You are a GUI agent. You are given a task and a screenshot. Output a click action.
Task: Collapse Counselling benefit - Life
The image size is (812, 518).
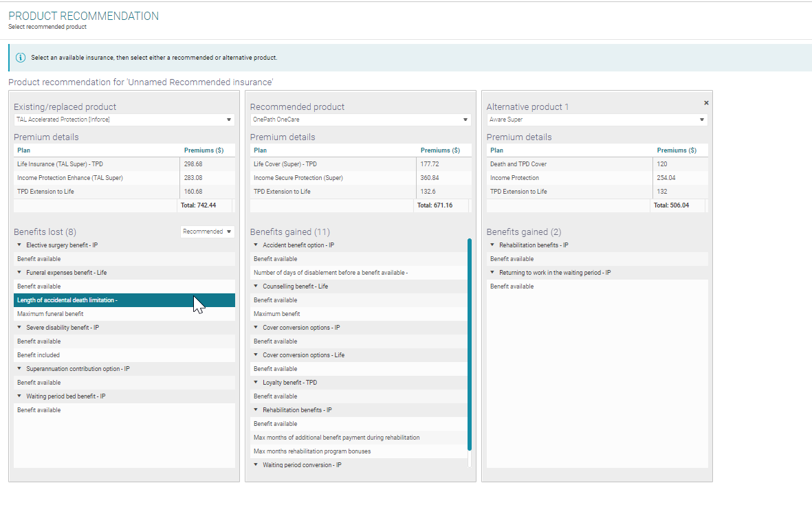[x=256, y=286]
